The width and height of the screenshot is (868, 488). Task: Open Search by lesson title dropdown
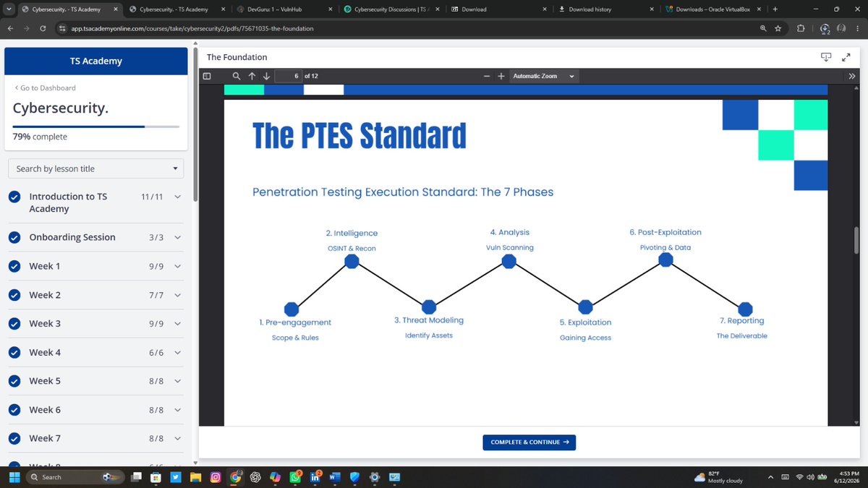pos(95,168)
